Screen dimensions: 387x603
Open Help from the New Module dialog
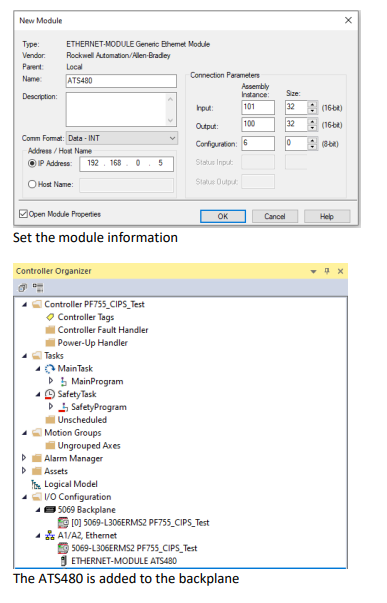click(327, 216)
